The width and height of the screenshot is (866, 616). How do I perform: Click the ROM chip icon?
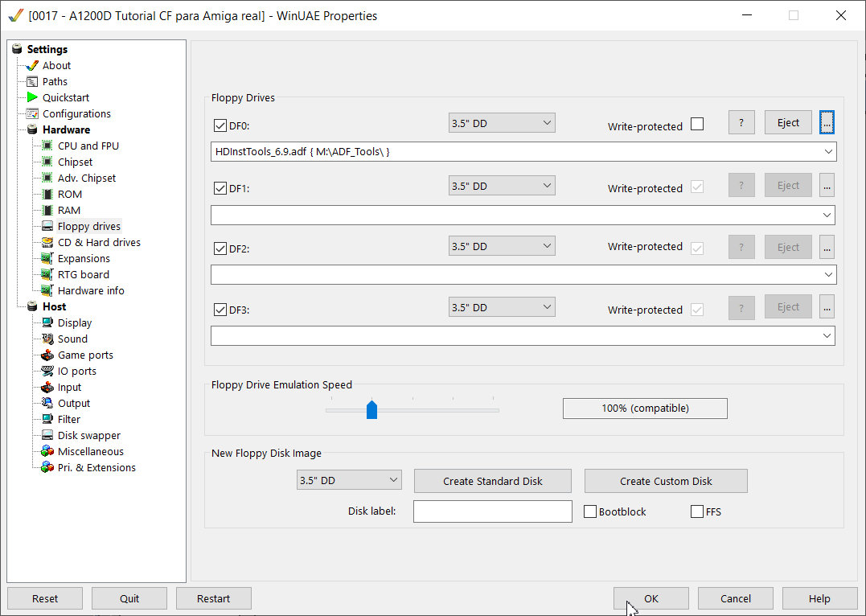47,194
